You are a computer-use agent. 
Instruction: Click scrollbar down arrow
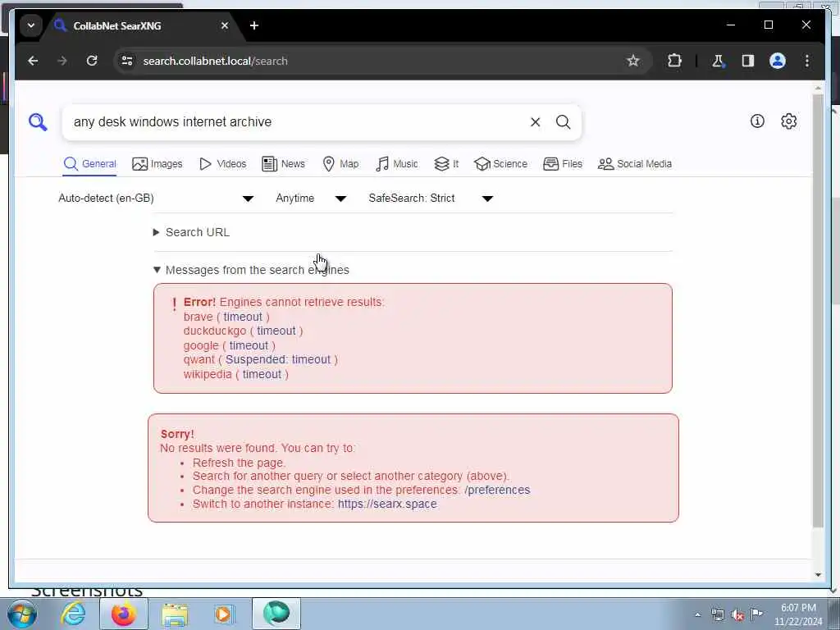818,575
